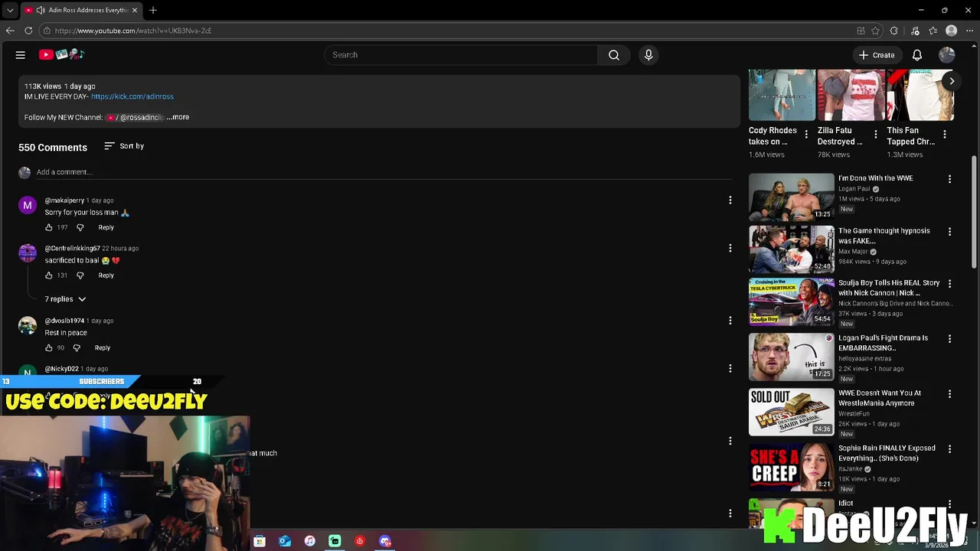This screenshot has height=551, width=980.
Task: Open Outlook from taskbar
Action: [285, 541]
